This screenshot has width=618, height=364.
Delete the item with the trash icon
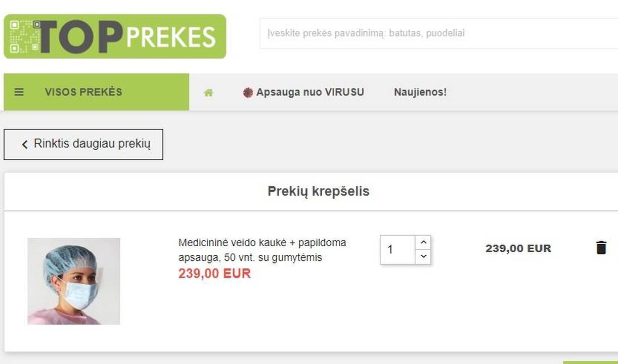click(601, 248)
